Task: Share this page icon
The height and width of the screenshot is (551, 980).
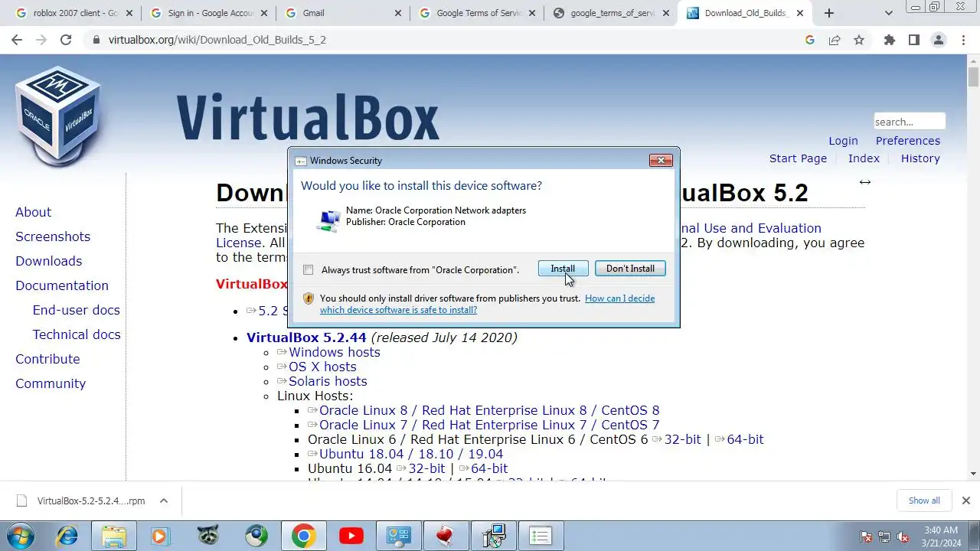Action: (835, 40)
